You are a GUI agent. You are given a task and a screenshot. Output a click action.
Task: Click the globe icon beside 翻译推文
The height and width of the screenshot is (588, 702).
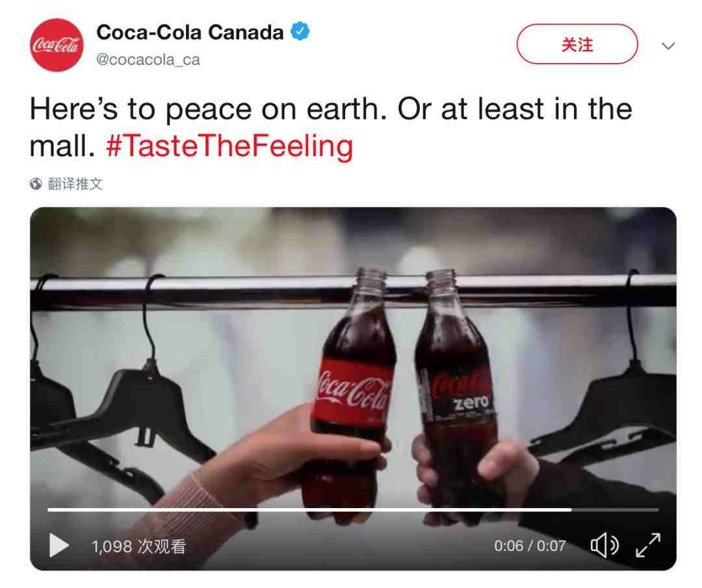pos(36,184)
